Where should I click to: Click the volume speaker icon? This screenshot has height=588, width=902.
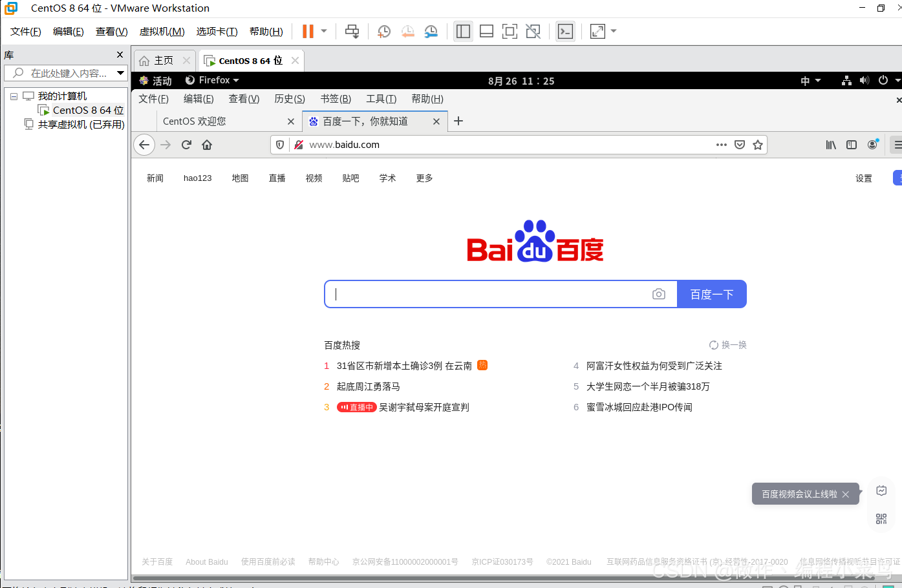pos(864,81)
